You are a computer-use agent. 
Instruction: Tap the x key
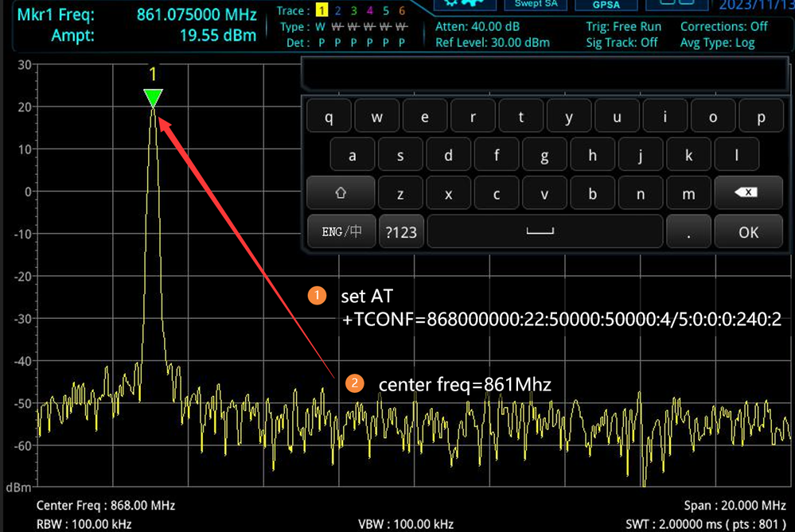448,193
